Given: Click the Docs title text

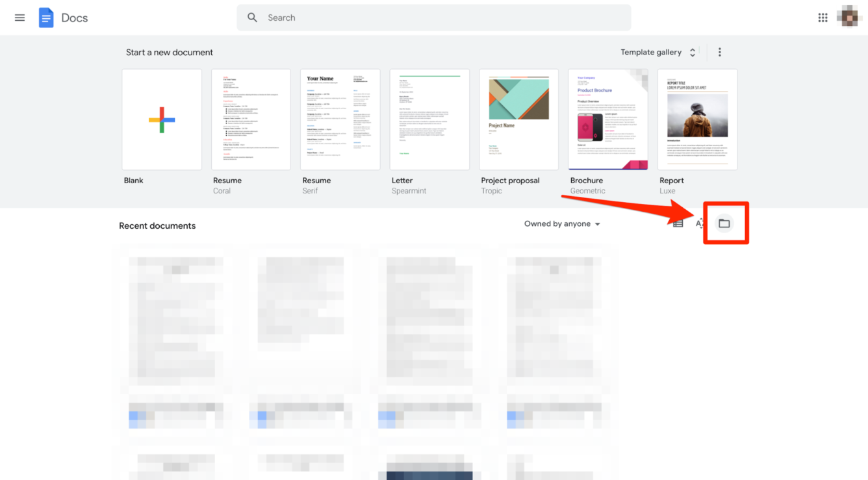Looking at the screenshot, I should [75, 18].
